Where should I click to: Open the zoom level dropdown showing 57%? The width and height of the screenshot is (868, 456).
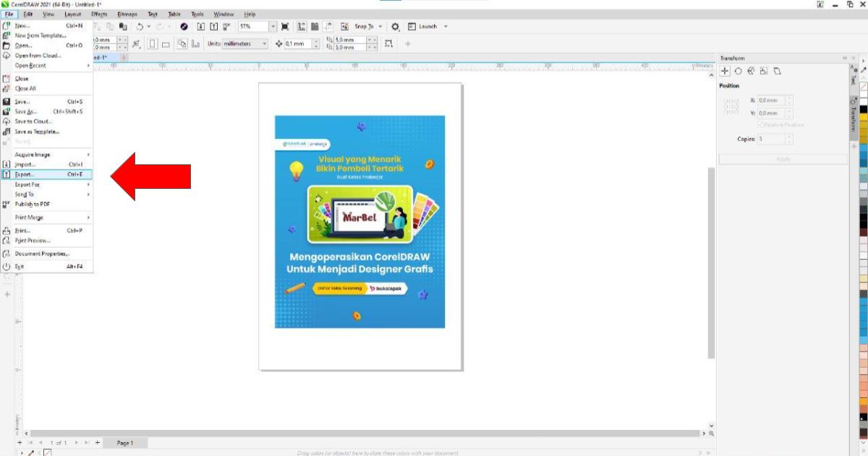click(273, 26)
